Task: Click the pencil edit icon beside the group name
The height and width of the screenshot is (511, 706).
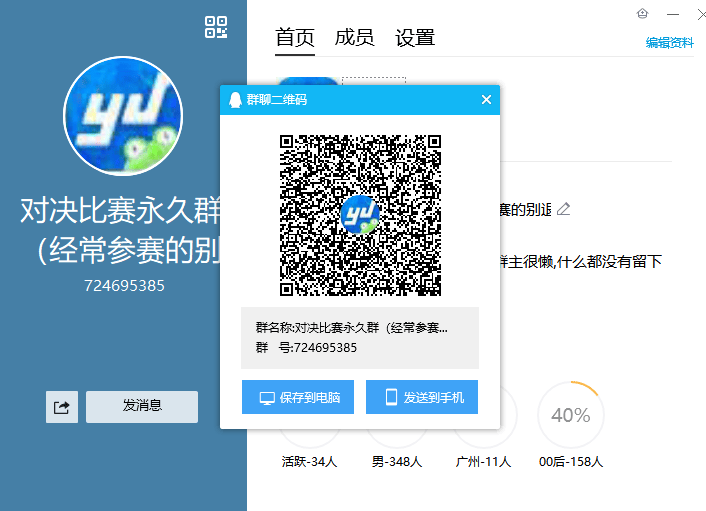Action: [563, 209]
